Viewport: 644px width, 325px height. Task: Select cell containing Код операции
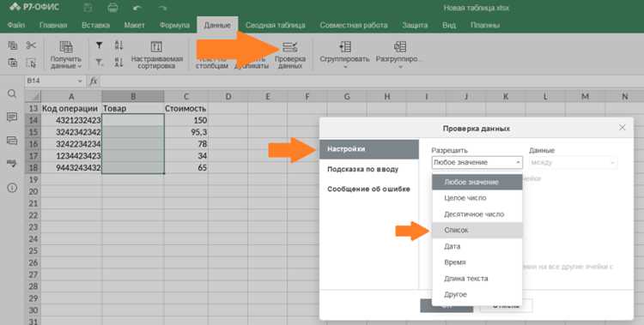click(71, 109)
